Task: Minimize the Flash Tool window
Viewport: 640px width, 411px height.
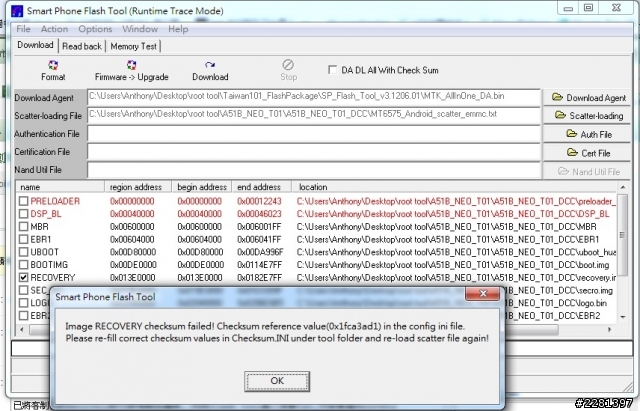Action: 568,8
